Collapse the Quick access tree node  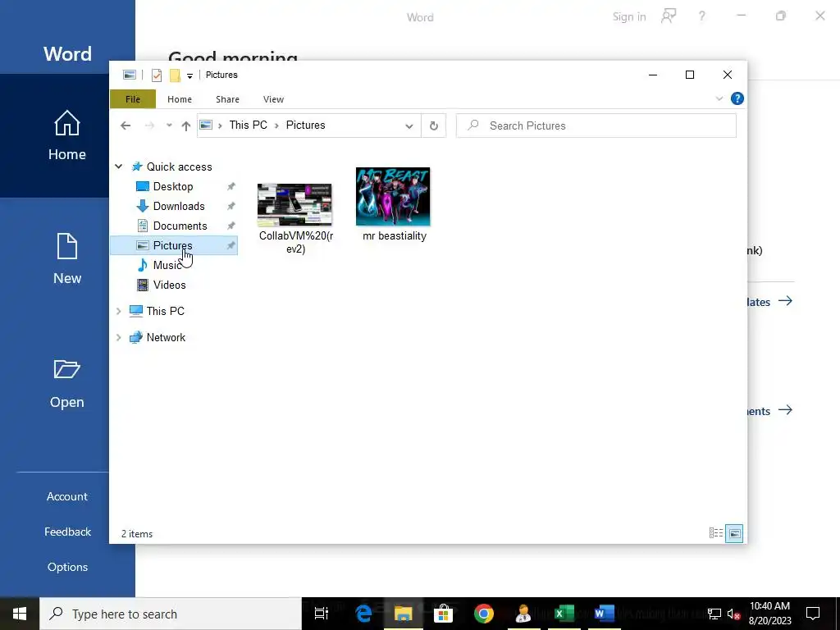point(119,167)
